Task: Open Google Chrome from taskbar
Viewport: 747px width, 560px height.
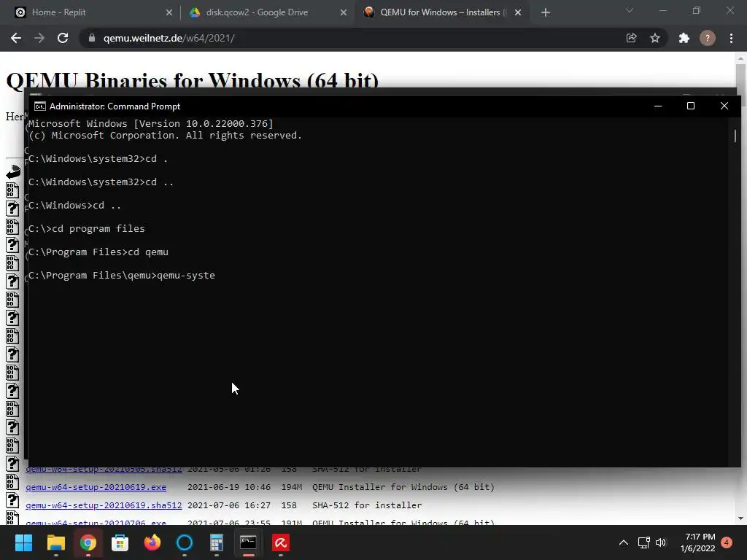Action: (x=88, y=542)
